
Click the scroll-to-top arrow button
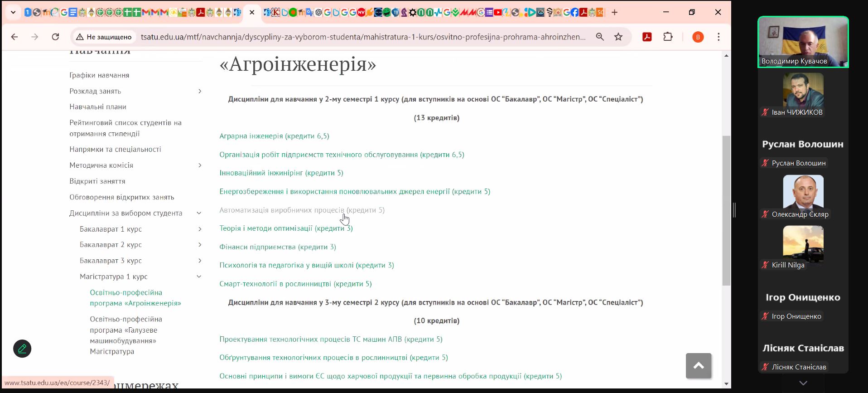pyautogui.click(x=699, y=365)
